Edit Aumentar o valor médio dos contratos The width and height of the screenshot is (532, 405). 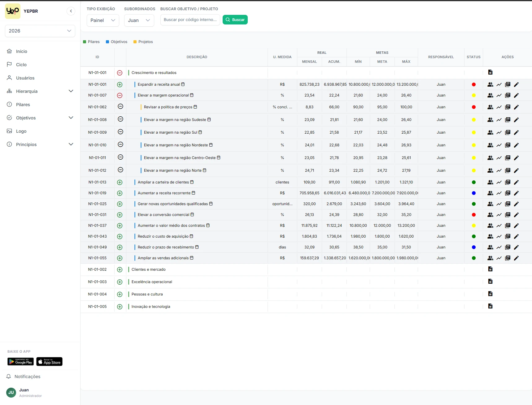(x=516, y=226)
